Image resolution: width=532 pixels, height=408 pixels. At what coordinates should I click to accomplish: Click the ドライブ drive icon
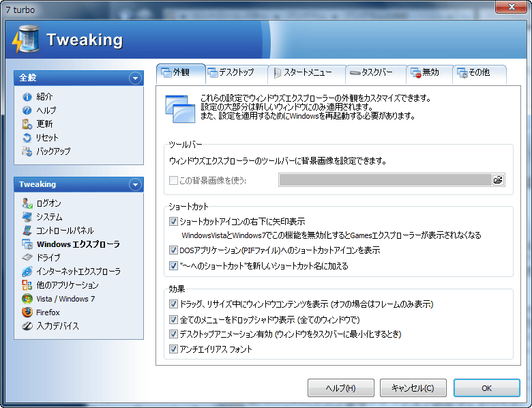[27, 258]
